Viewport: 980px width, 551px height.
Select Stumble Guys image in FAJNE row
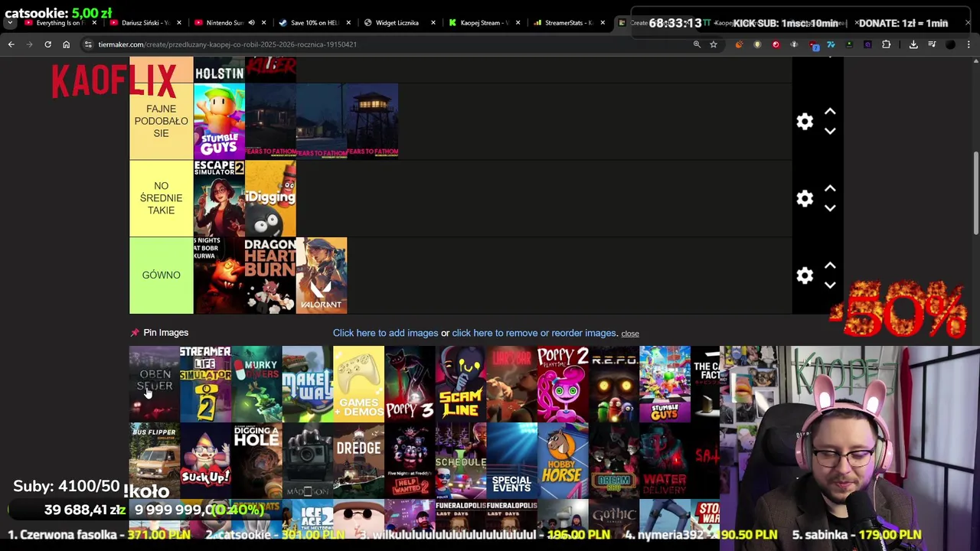pos(219,122)
